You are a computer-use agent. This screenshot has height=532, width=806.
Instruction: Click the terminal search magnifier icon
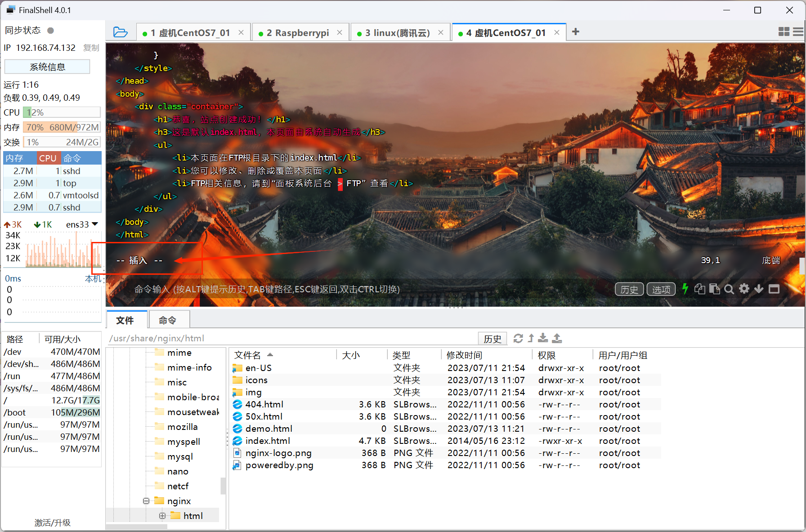point(729,289)
